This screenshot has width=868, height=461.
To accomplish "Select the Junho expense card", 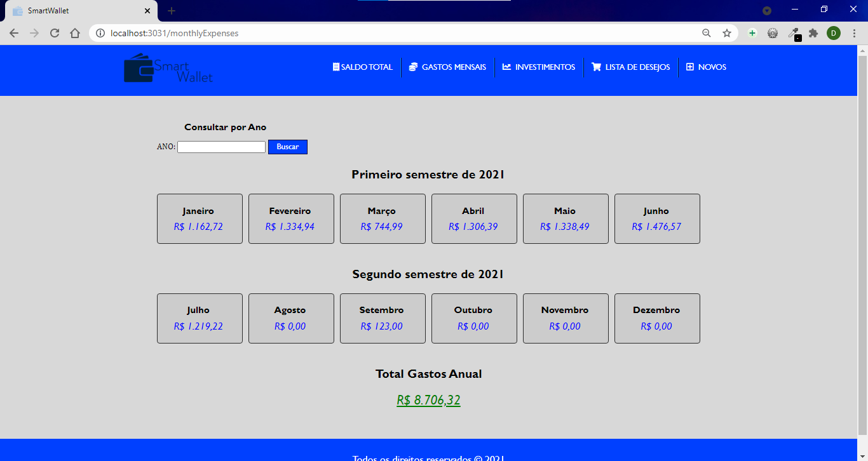I will (657, 218).
